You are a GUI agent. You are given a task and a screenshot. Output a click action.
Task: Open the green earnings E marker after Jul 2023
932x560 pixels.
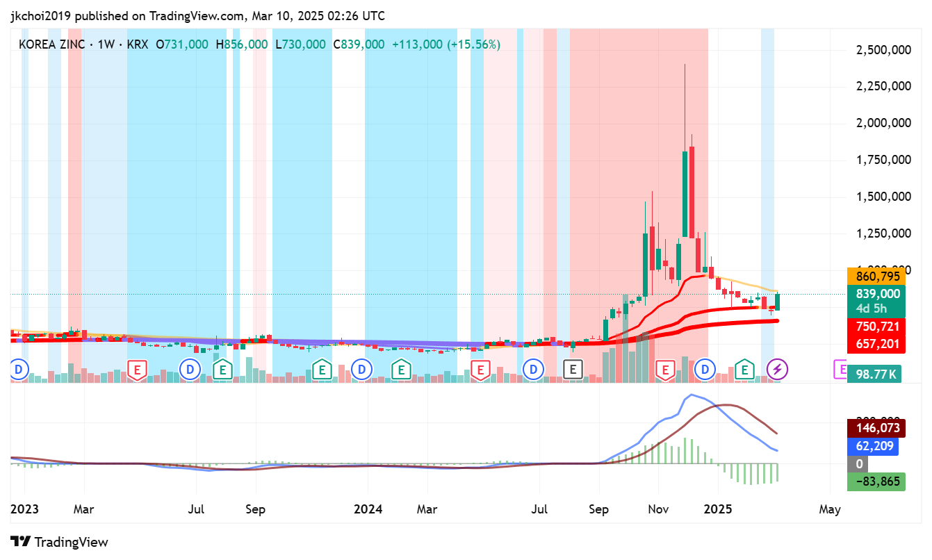click(x=222, y=369)
